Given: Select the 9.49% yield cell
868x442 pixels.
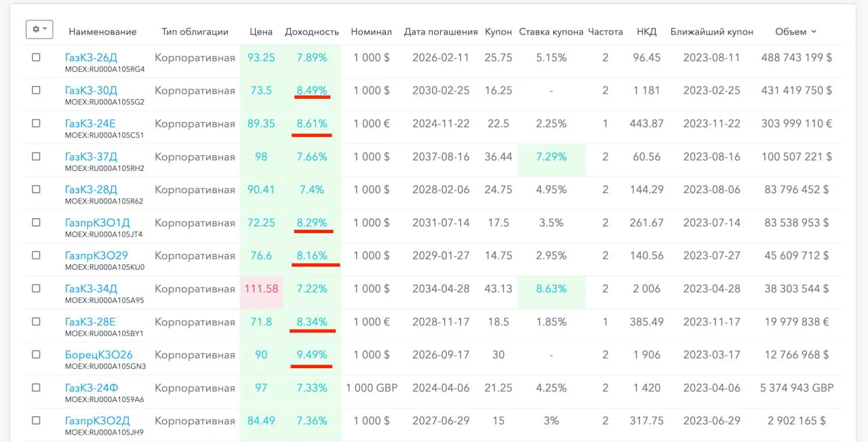Looking at the screenshot, I should pyautogui.click(x=312, y=355).
